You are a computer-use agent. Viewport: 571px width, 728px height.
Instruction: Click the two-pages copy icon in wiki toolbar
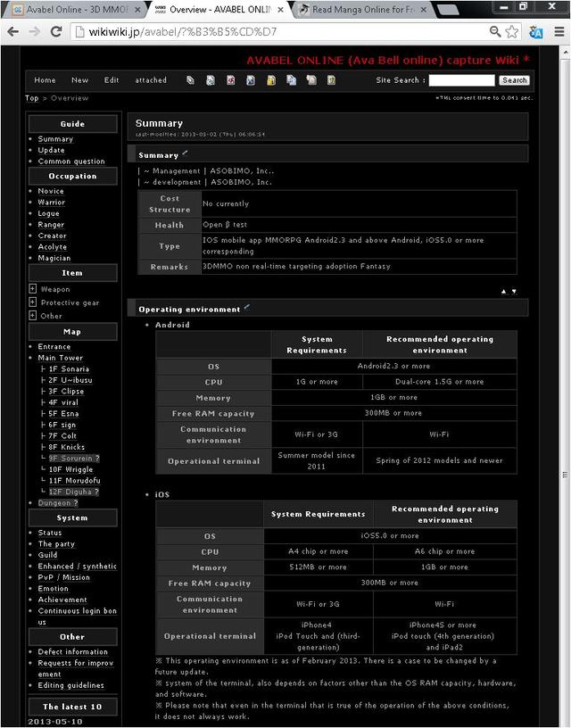291,80
